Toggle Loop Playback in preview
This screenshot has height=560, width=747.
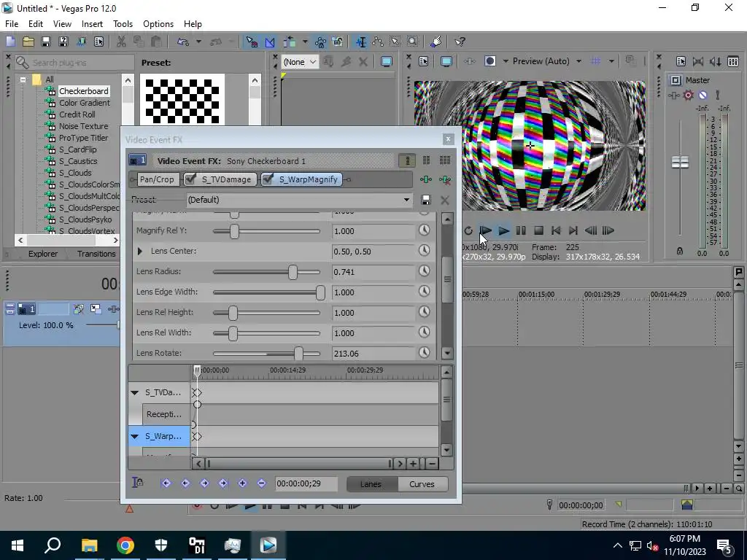coord(468,231)
